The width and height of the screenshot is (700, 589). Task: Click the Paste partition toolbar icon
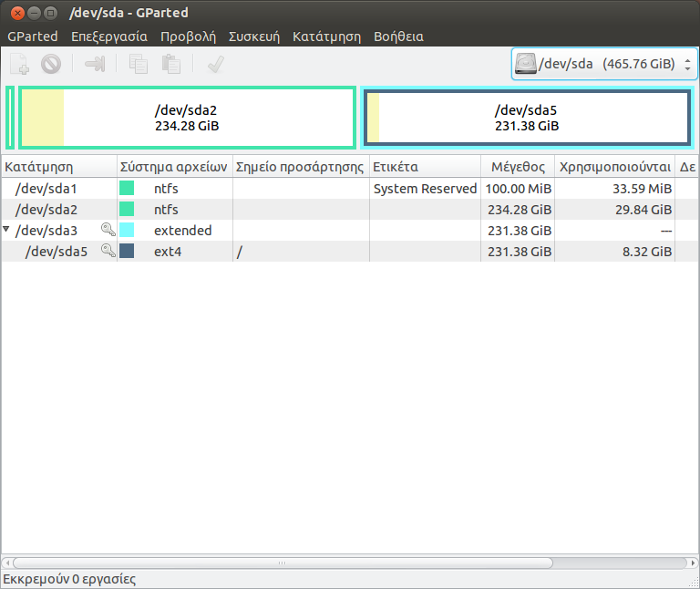pyautogui.click(x=171, y=64)
